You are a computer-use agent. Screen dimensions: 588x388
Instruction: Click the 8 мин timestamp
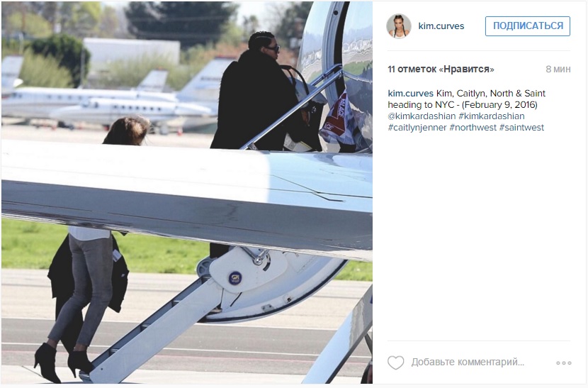point(558,69)
